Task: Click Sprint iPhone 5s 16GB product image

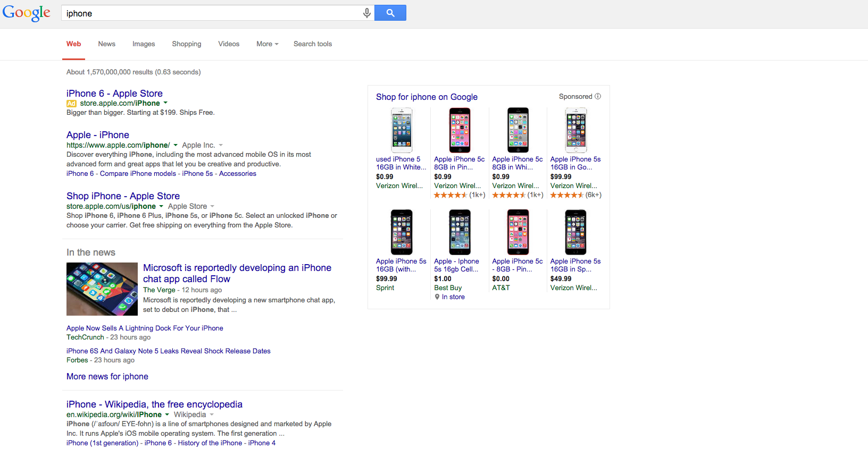Action: (402, 232)
